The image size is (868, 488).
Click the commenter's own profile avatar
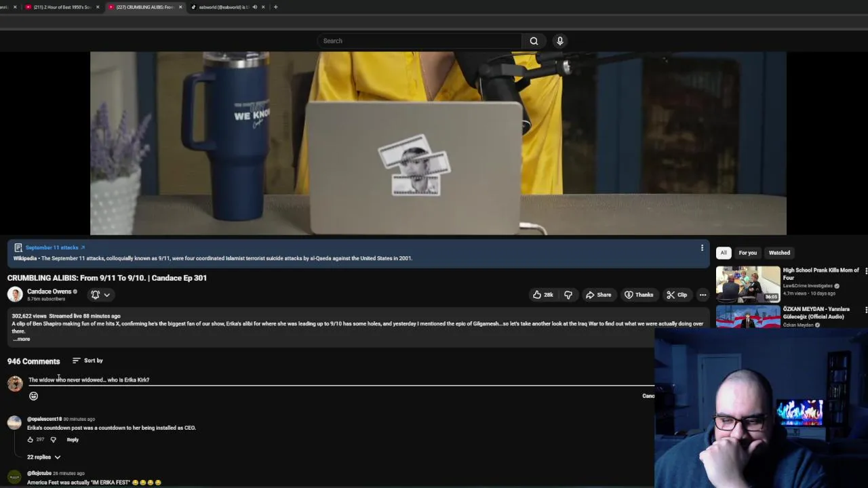[x=14, y=384]
